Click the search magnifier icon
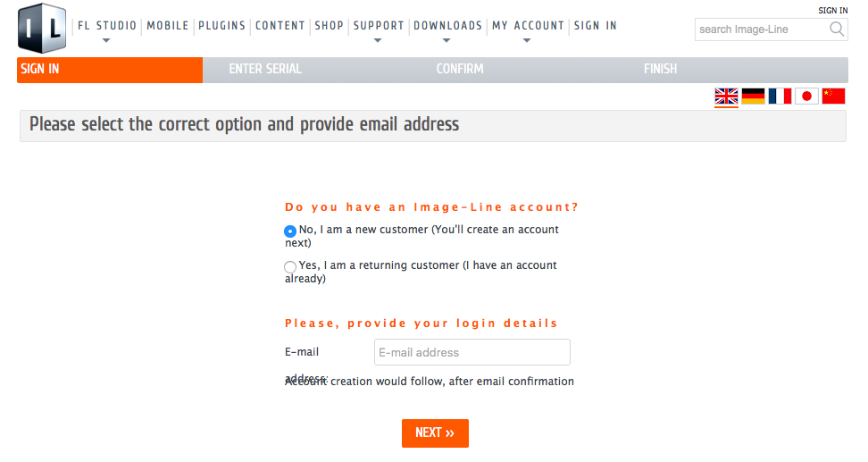Viewport: 868px width, 462px height. pos(837,29)
